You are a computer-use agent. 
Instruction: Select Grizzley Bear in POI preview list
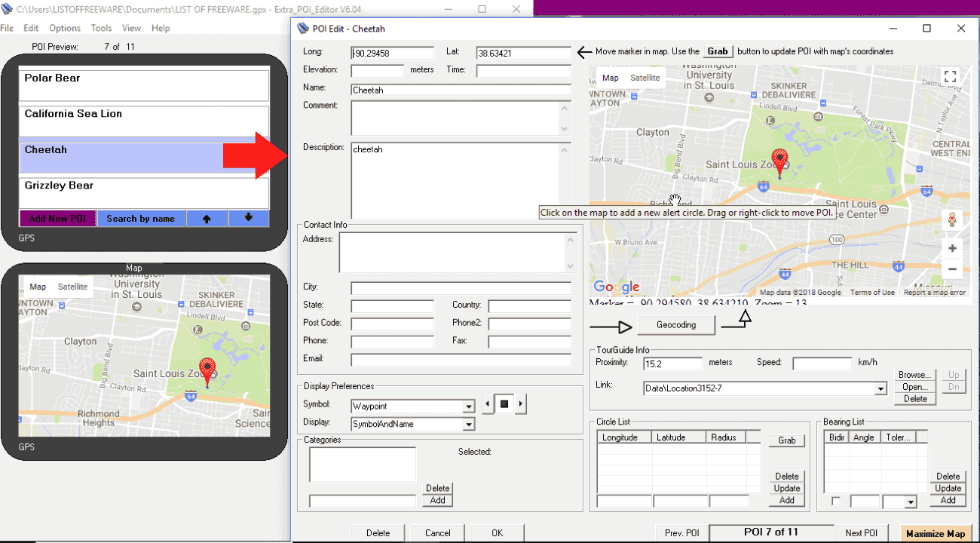144,193
